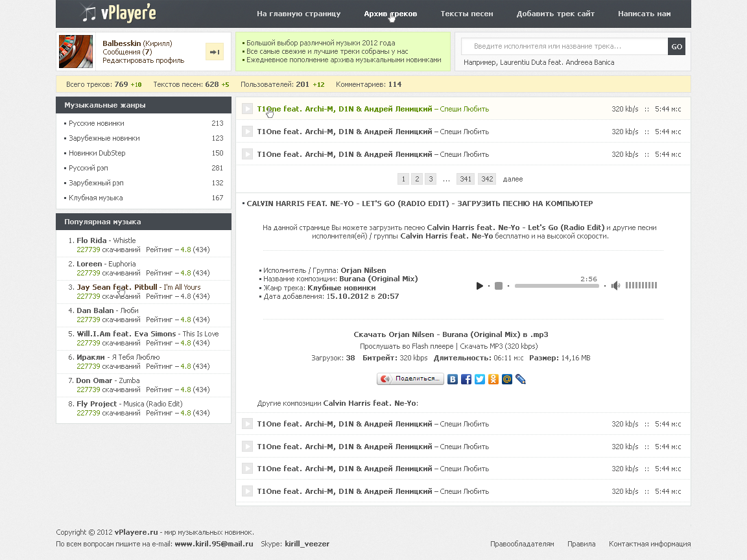
Task: Open Правообладателям footer link
Action: (522, 544)
